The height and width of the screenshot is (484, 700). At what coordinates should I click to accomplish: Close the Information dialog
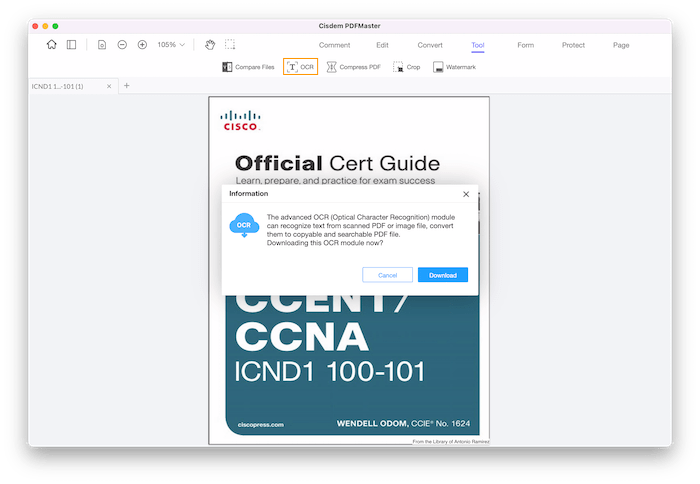466,194
